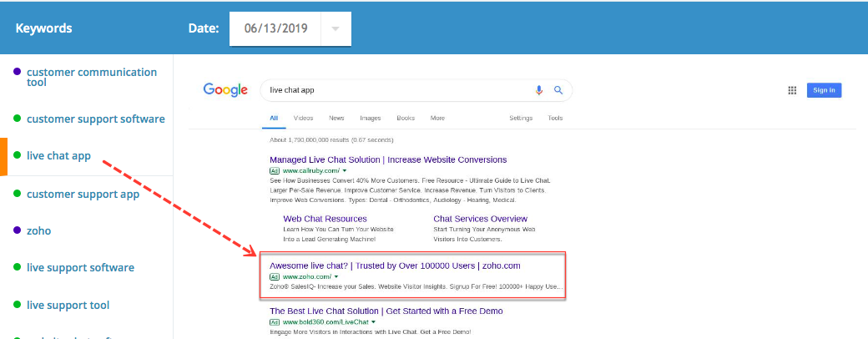Click the 06/13/2019 date field
This screenshot has width=868, height=339.
pos(275,28)
